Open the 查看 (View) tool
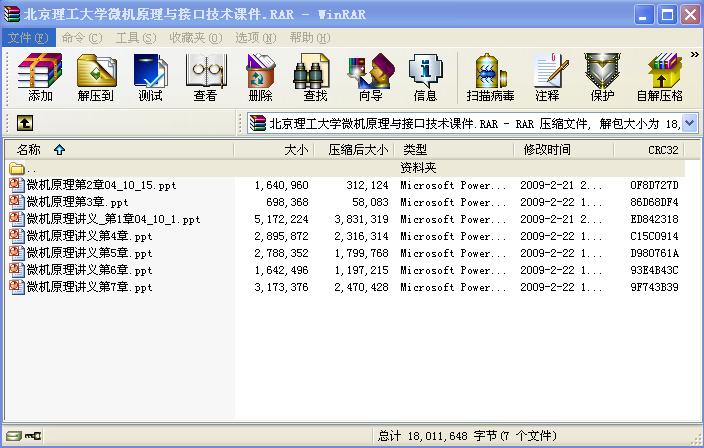 pyautogui.click(x=206, y=77)
